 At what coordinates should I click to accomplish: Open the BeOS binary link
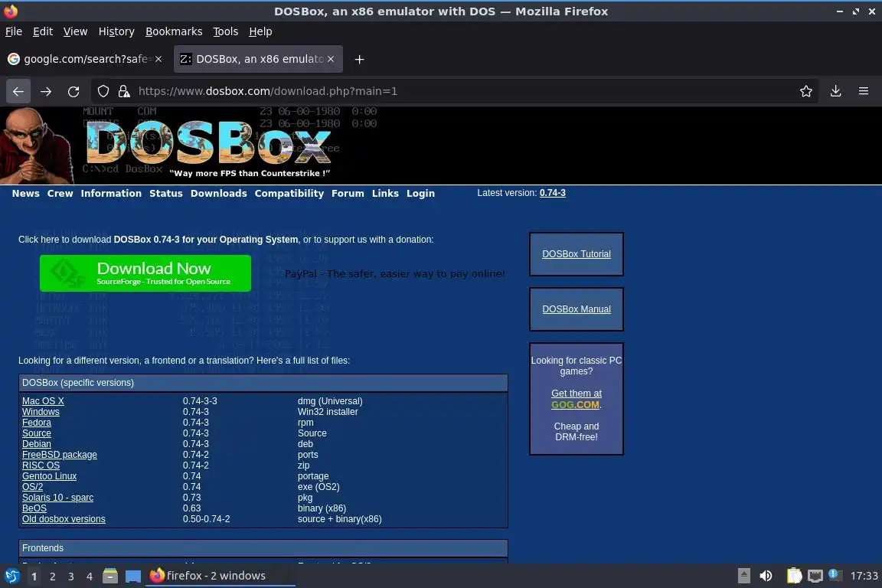[34, 508]
